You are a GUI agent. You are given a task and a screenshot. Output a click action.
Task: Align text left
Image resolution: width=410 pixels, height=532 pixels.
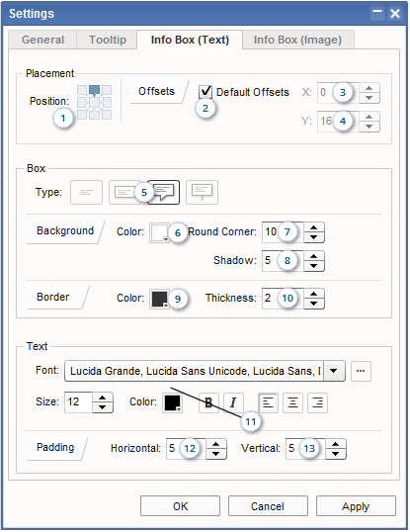(269, 403)
